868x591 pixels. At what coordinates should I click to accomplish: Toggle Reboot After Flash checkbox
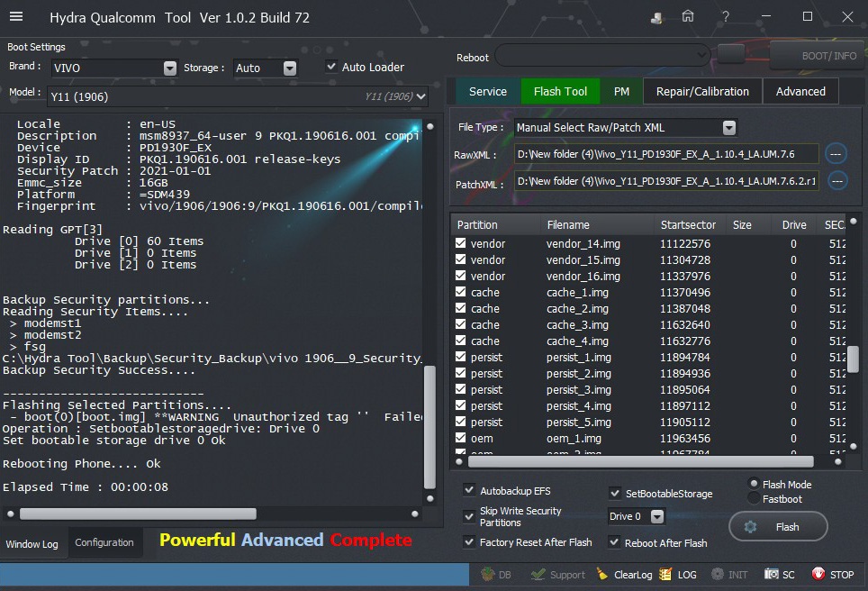coord(614,542)
